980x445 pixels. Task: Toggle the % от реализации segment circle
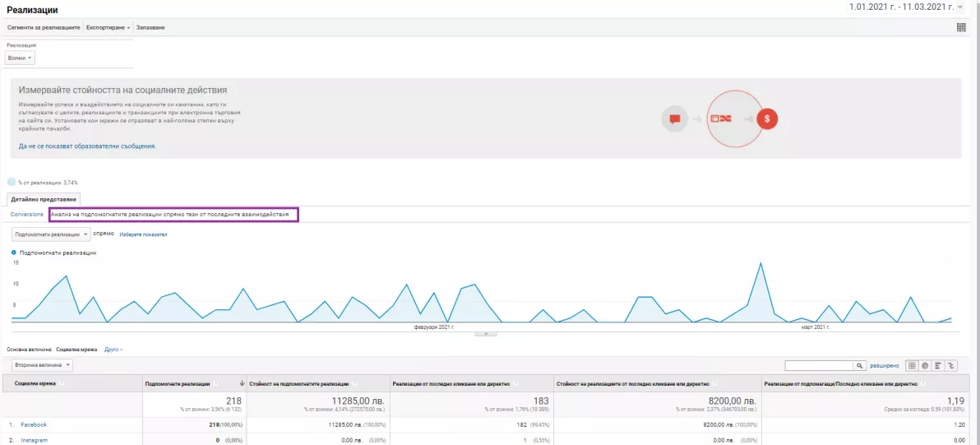[x=12, y=182]
